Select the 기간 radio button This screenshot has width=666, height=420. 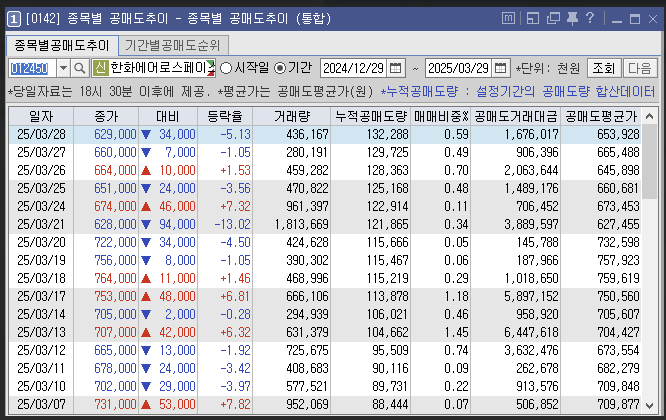pyautogui.click(x=280, y=68)
